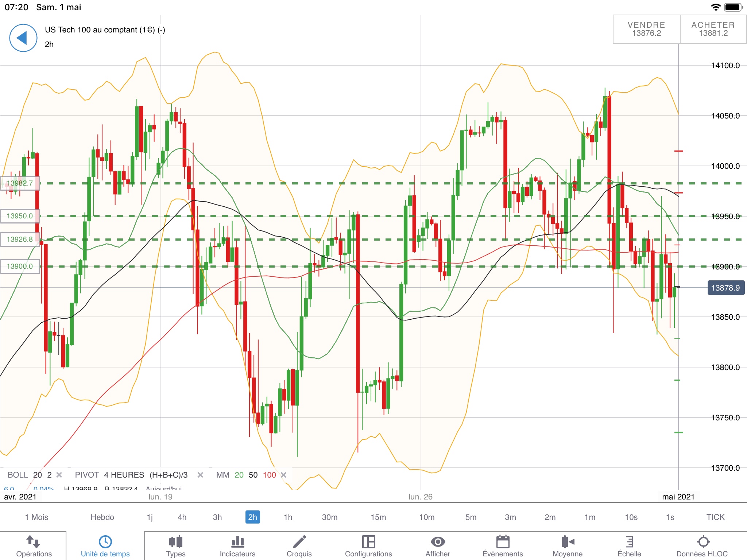Open chart Types candlestick icon
The width and height of the screenshot is (747, 560).
pyautogui.click(x=176, y=542)
